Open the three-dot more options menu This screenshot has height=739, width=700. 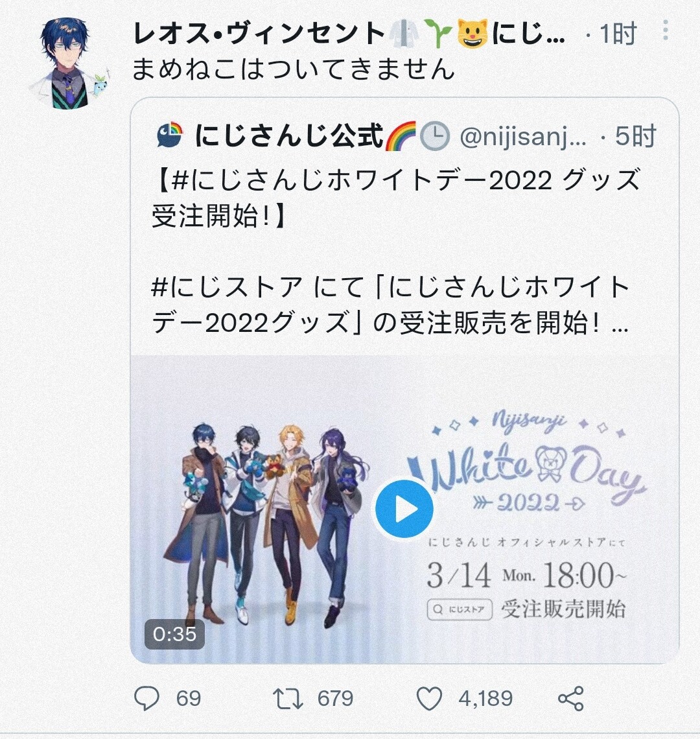pyautogui.click(x=665, y=30)
